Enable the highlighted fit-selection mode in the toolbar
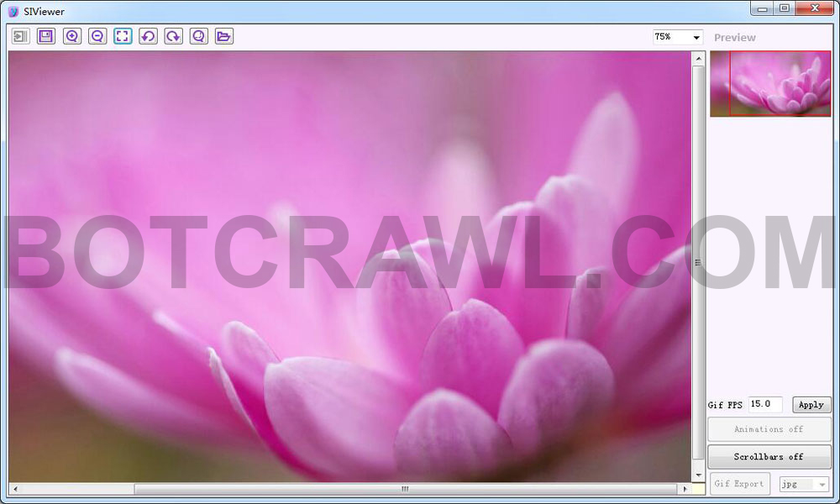The height and width of the screenshot is (504, 840). (122, 35)
